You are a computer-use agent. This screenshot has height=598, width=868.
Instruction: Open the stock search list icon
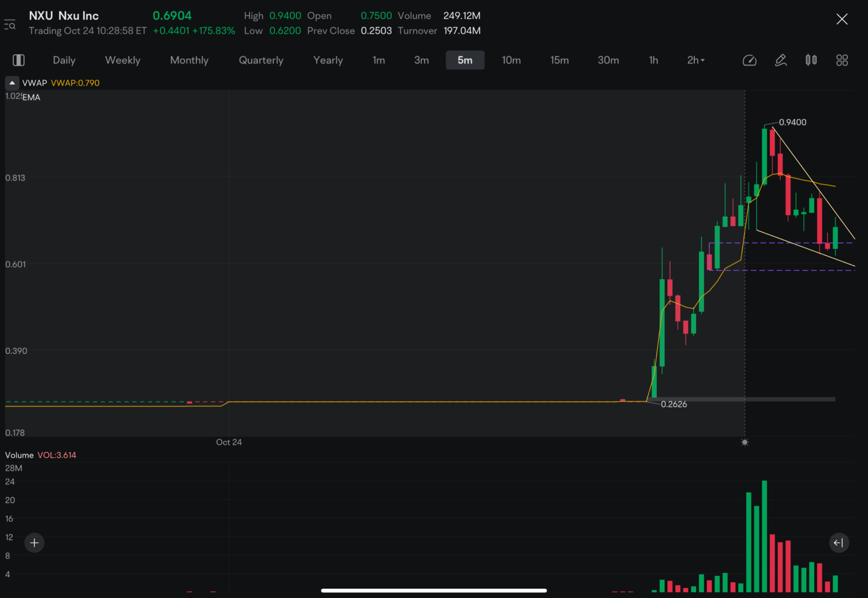[10, 24]
